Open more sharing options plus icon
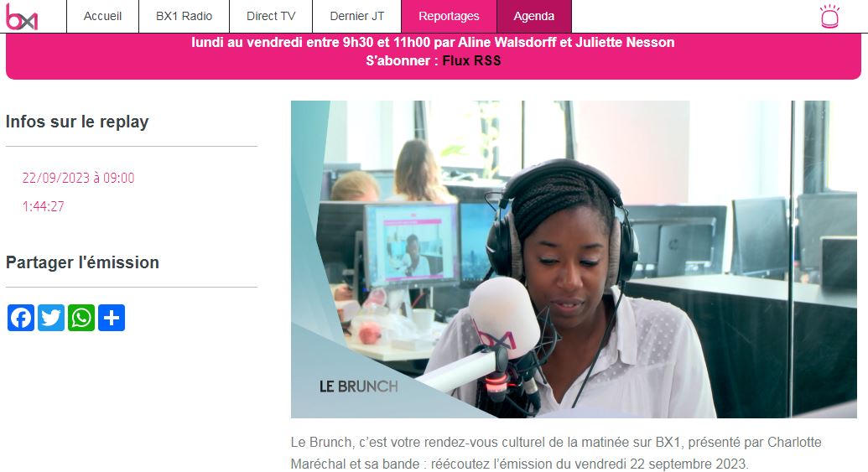The width and height of the screenshot is (868, 472). [x=112, y=318]
